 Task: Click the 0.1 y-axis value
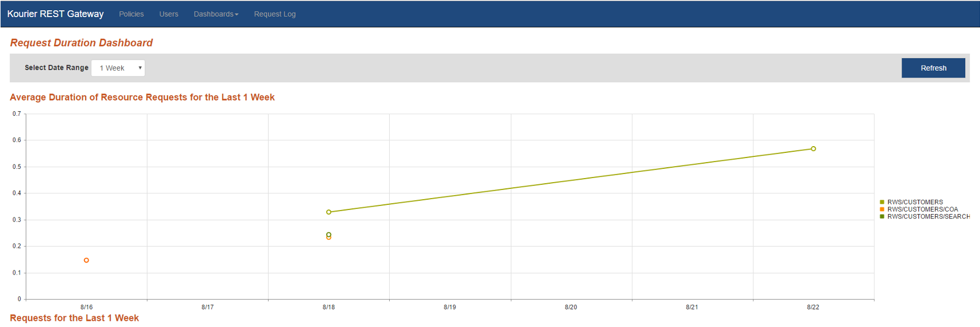pos(17,273)
